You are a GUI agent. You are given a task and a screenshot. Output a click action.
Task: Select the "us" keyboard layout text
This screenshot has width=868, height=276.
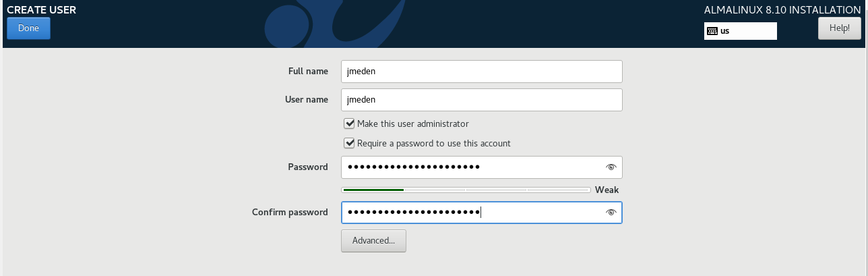[x=725, y=31]
